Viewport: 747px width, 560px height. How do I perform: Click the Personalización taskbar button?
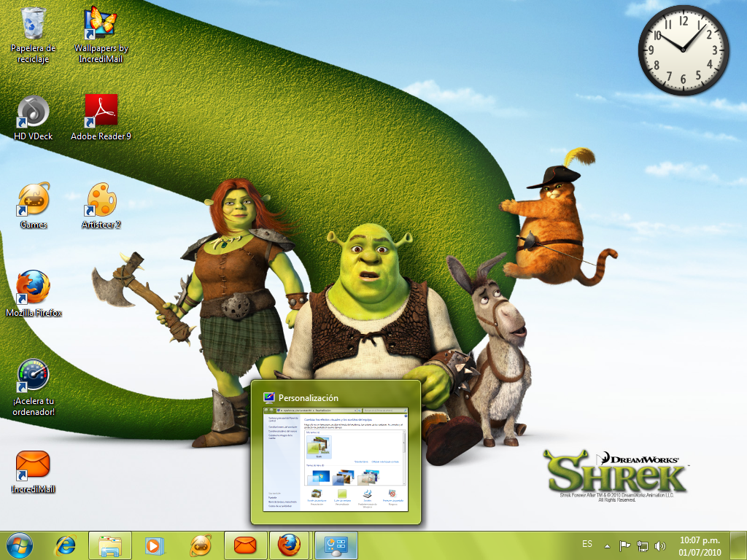[x=336, y=545]
